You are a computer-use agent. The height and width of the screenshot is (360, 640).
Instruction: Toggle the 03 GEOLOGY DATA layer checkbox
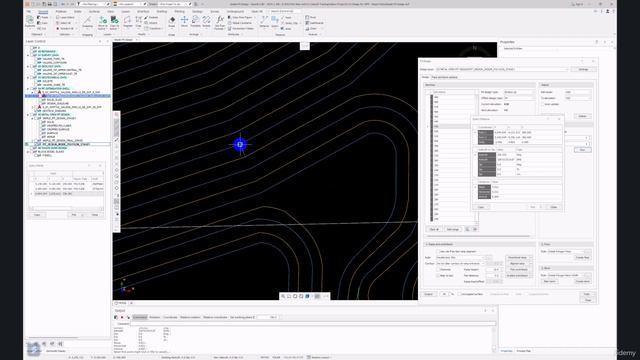click(x=31, y=66)
